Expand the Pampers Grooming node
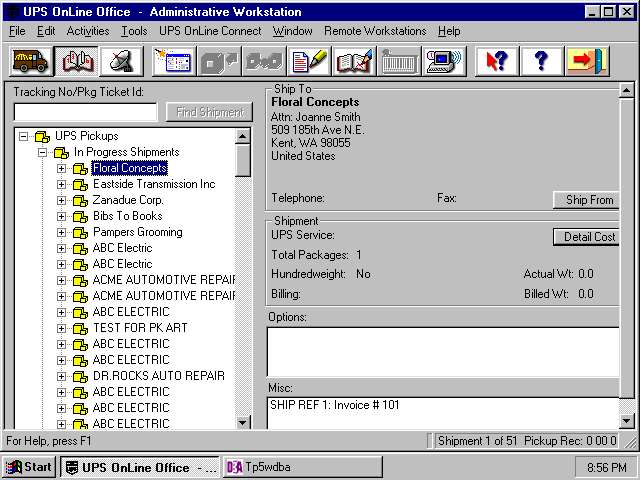 pyautogui.click(x=61, y=232)
